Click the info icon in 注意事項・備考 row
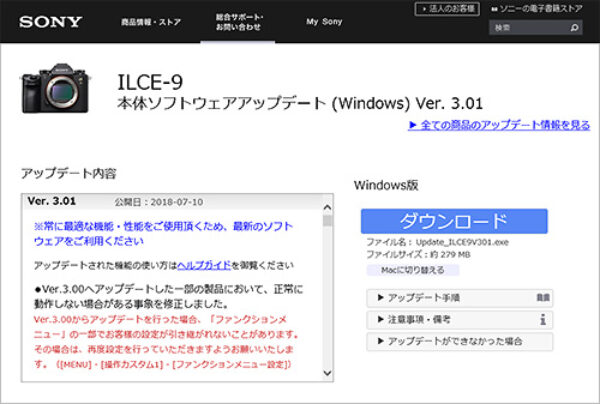Viewport: 600px width, 404px height. click(543, 319)
